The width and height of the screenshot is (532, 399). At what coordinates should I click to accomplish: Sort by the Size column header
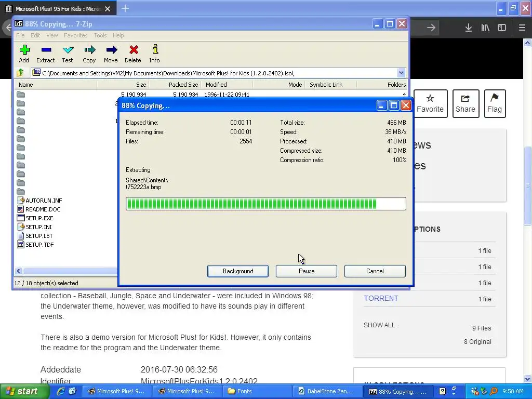pos(123,85)
